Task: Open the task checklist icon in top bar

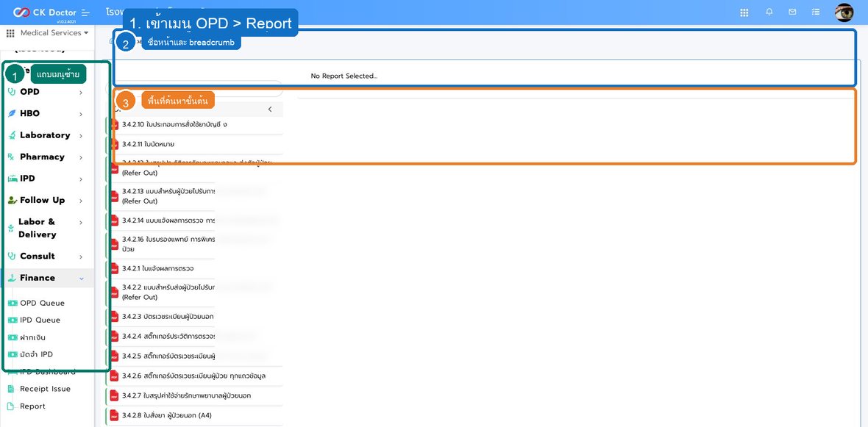Action: click(816, 12)
